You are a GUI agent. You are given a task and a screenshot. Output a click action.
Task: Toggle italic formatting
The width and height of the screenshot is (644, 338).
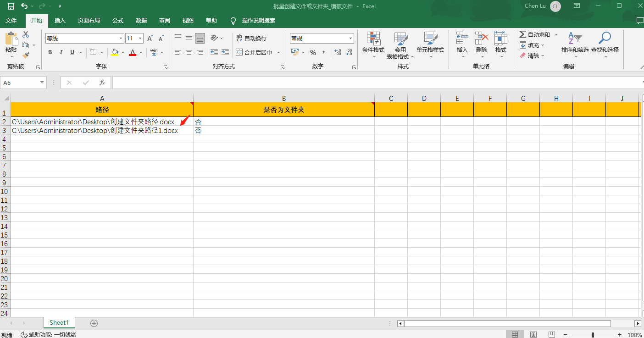coord(61,52)
